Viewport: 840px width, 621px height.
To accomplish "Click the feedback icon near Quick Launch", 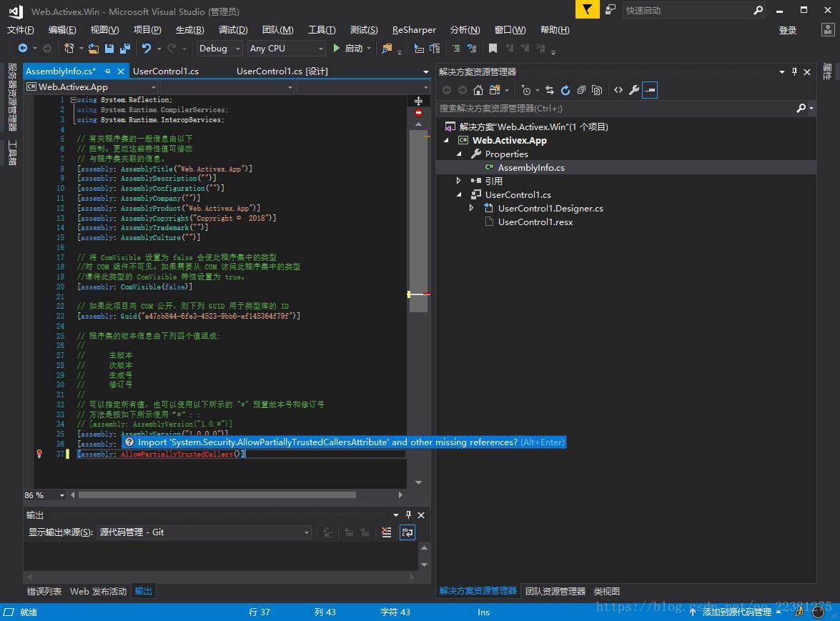I will click(x=611, y=9).
